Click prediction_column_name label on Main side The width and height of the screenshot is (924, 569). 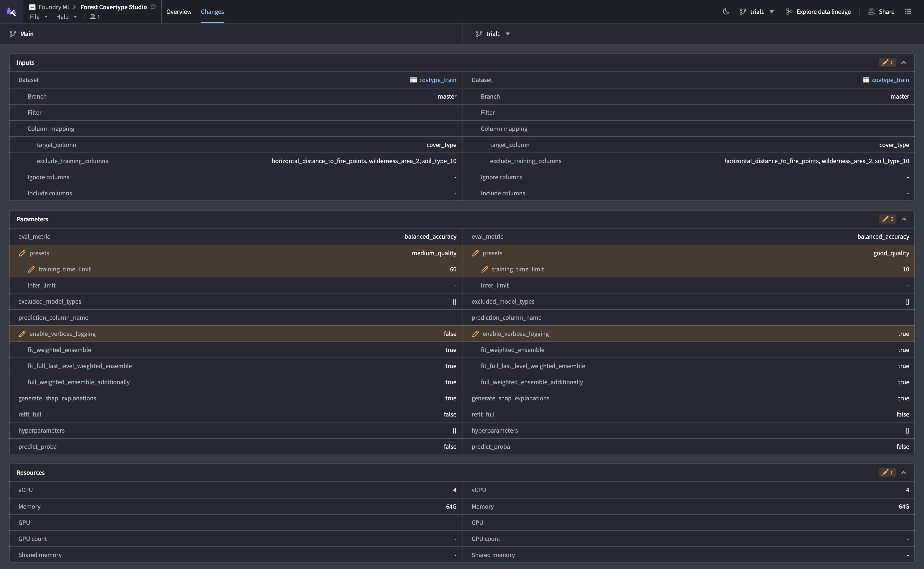click(53, 318)
